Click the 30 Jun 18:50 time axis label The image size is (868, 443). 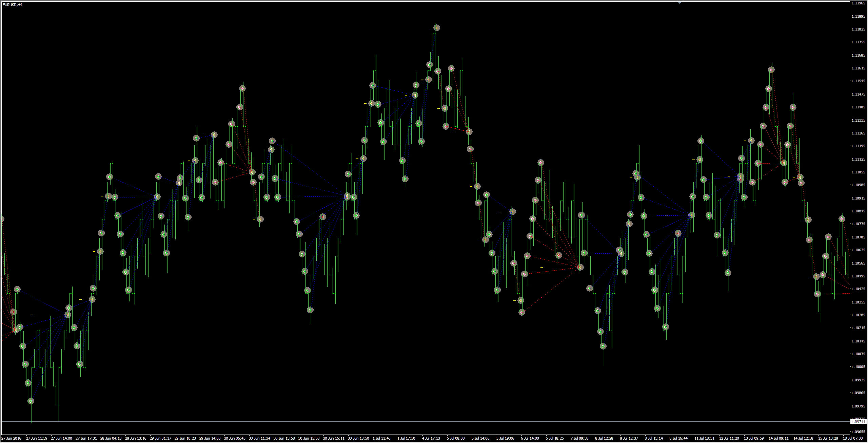pyautogui.click(x=358, y=438)
